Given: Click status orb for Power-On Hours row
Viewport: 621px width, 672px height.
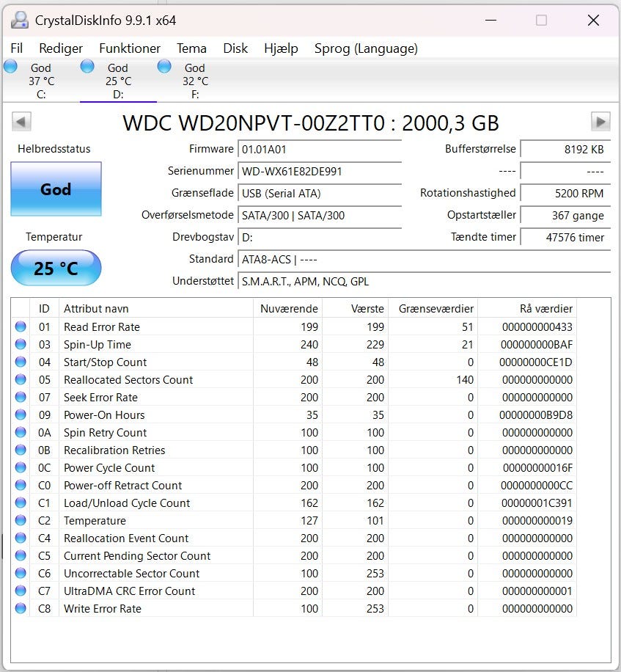Looking at the screenshot, I should pos(21,414).
